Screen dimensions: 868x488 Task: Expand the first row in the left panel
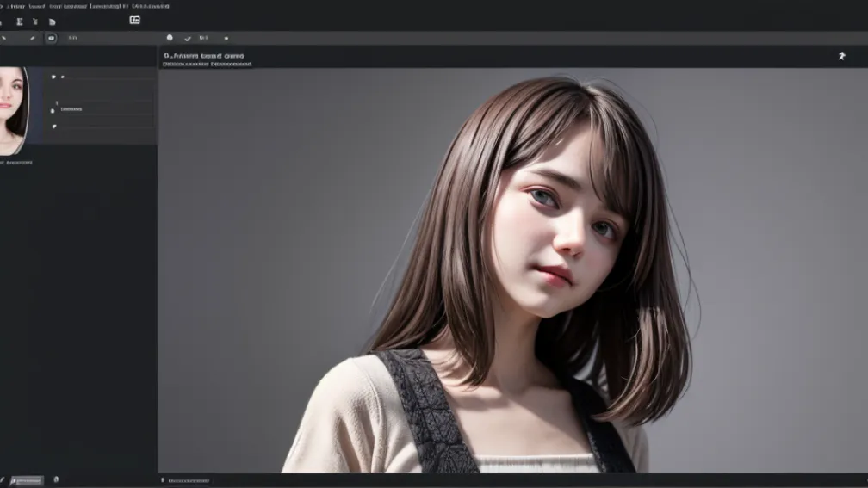coord(53,77)
